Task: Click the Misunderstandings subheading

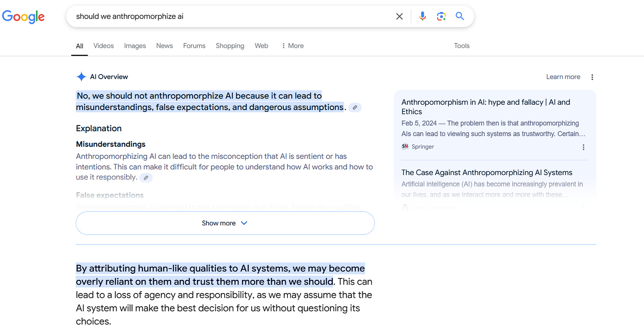Action: [111, 144]
